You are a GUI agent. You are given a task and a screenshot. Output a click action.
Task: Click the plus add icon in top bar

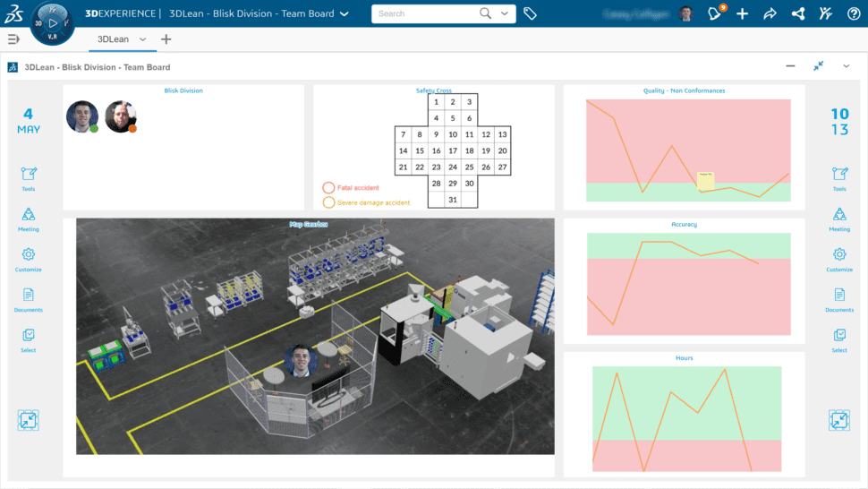(743, 13)
